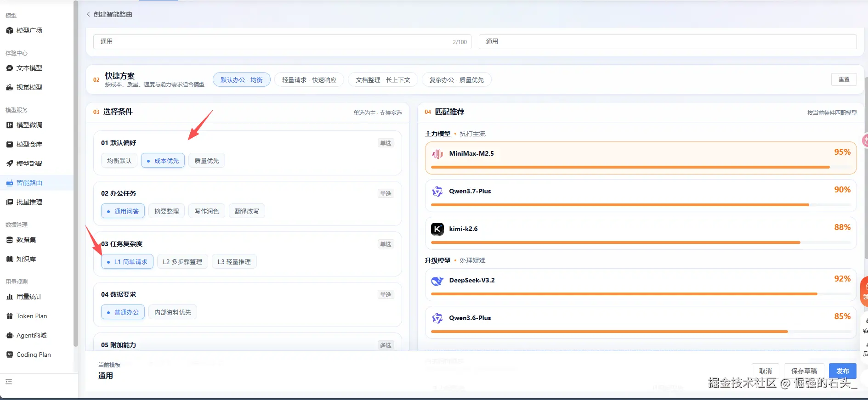Screen dimensions: 868x400
Task: Select L1 简单请求 complexity
Action: [127, 262]
